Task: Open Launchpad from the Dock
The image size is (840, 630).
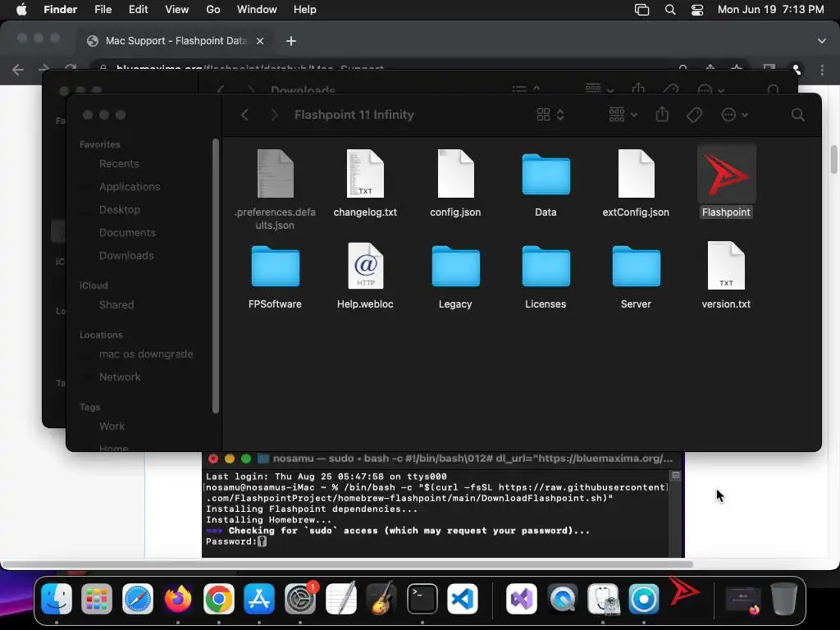Action: click(x=97, y=598)
